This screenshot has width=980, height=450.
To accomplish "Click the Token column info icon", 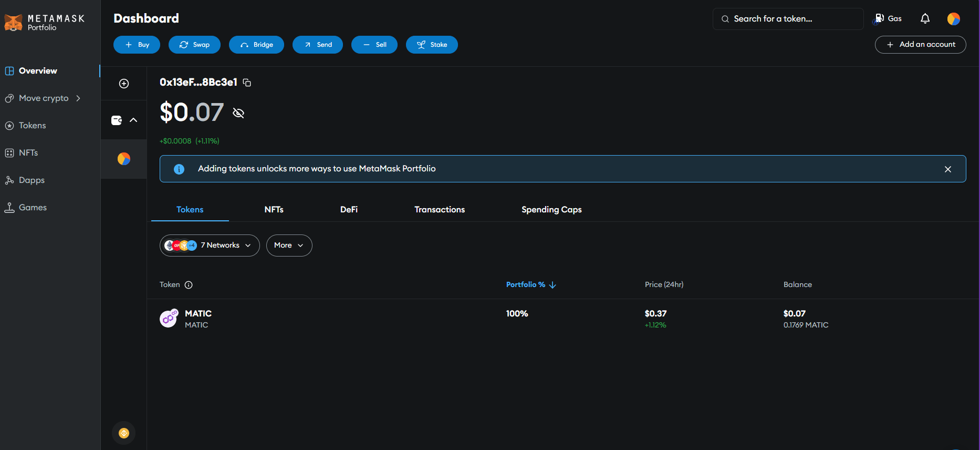I will 189,285.
